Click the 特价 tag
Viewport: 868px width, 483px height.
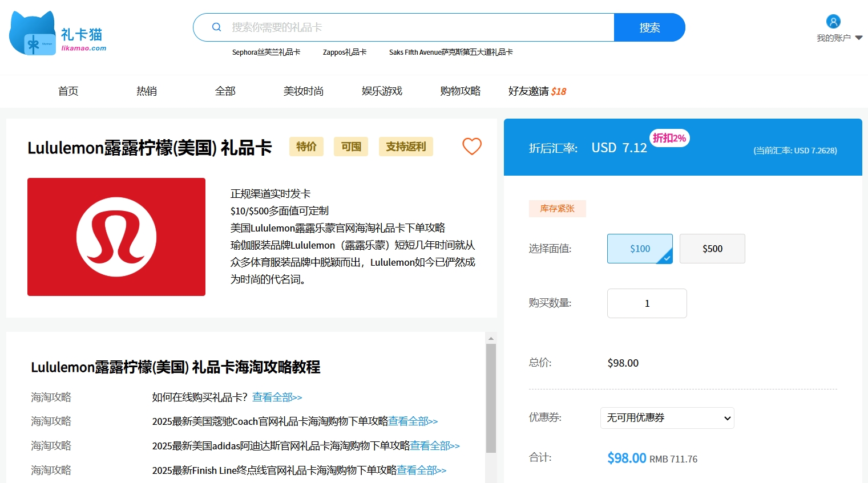[x=306, y=147]
